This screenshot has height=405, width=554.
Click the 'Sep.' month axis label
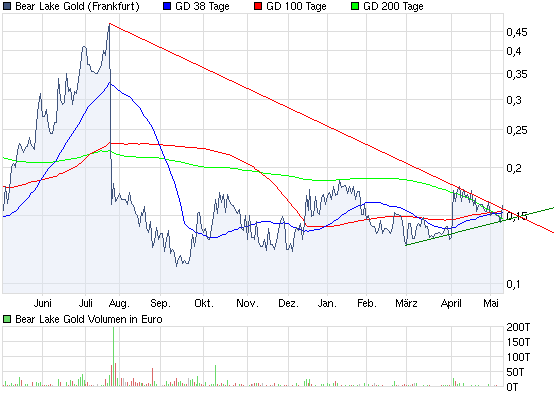pos(160,304)
